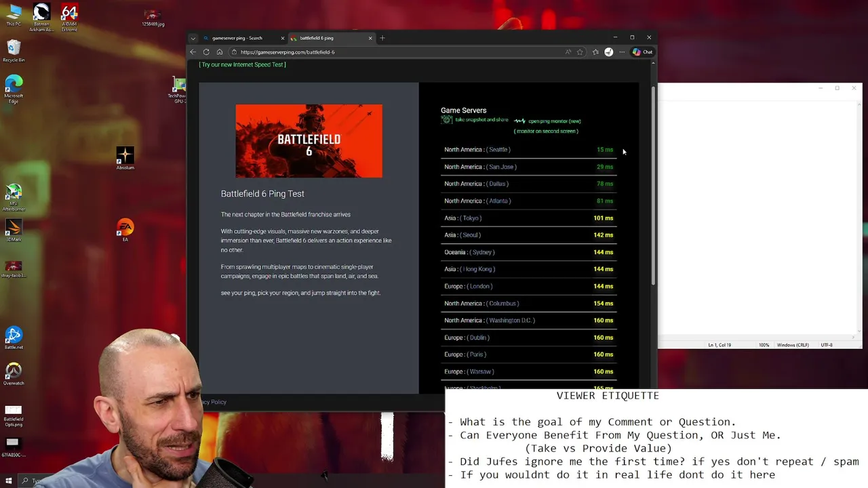Viewport: 868px width, 488px height.
Task: Open the browser settings and more menu
Action: pos(622,52)
